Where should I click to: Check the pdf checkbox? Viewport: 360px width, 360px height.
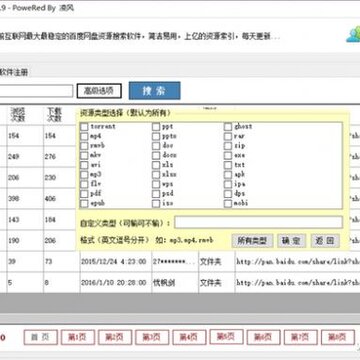coord(84,194)
